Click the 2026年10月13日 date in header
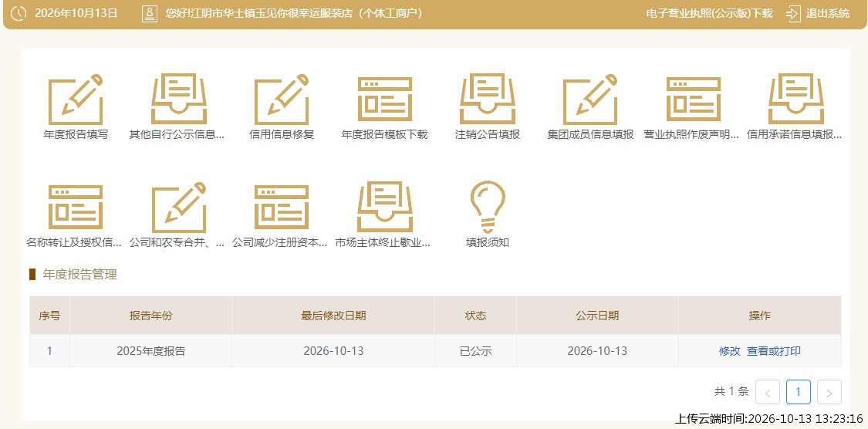This screenshot has width=868, height=429. tap(76, 13)
